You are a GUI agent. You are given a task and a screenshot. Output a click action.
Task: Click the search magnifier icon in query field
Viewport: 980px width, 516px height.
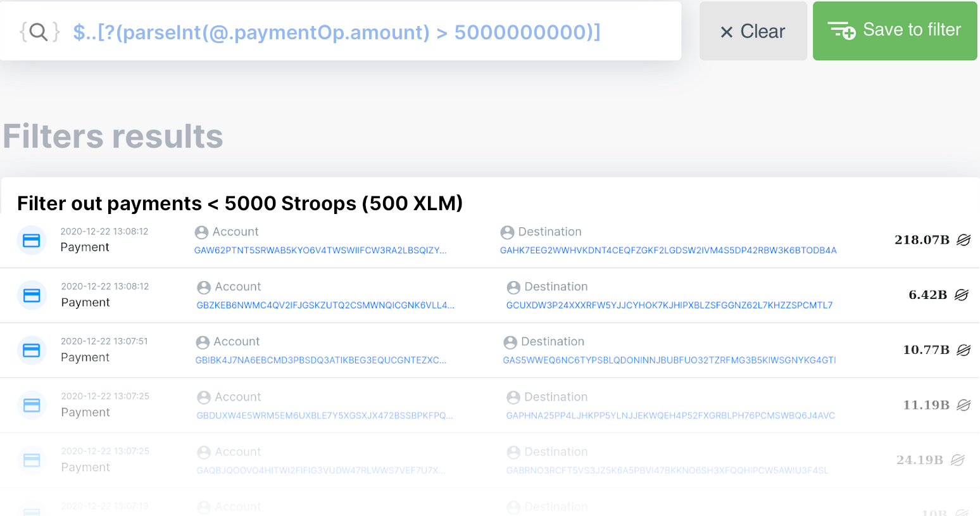(x=39, y=32)
